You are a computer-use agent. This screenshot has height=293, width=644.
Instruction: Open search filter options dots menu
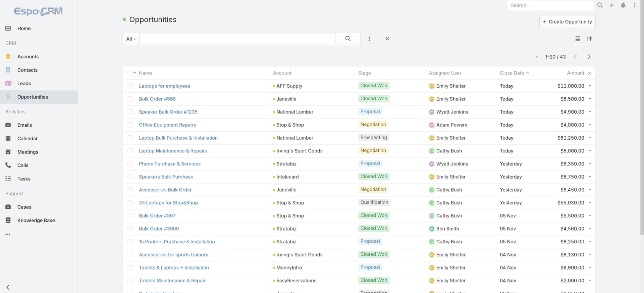(369, 39)
